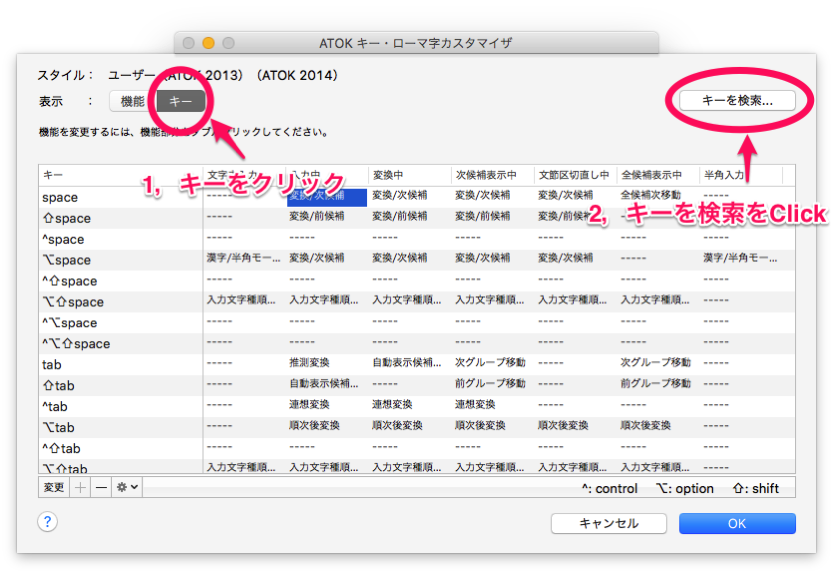Click the 全候補表示中 column header
Screen dimensions: 838x574
658,175
